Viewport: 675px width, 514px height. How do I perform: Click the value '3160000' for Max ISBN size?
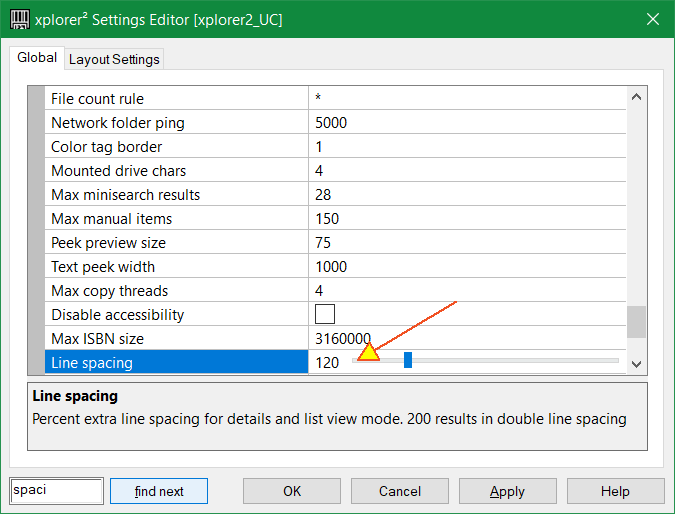tap(343, 339)
